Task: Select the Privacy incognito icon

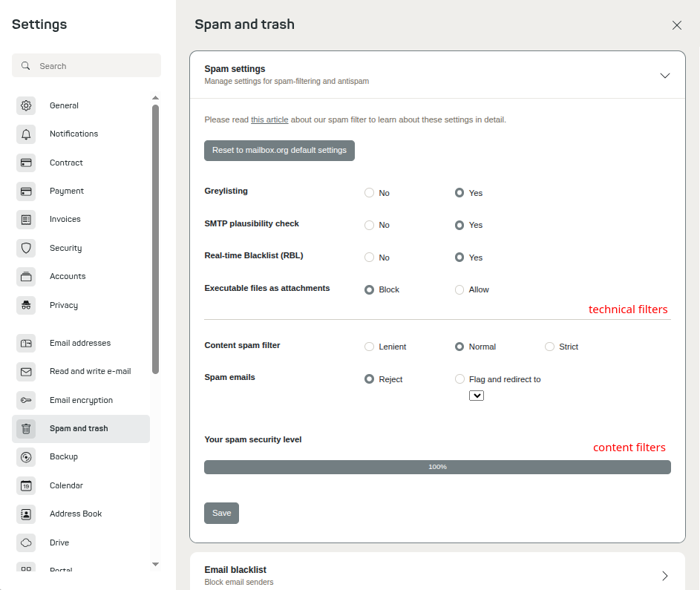Action: 26,305
